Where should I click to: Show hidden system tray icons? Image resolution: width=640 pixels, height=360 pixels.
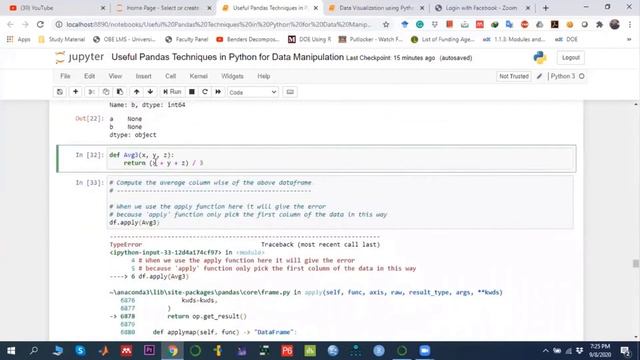[x=545, y=351]
